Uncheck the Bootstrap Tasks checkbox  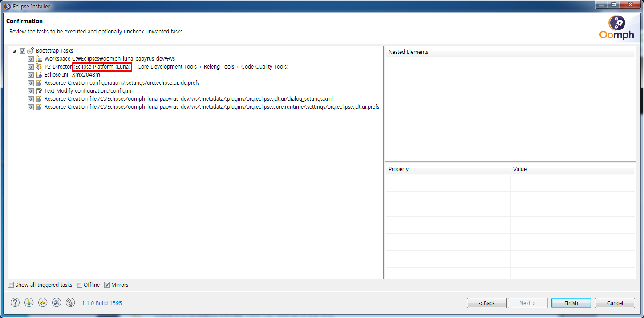23,51
